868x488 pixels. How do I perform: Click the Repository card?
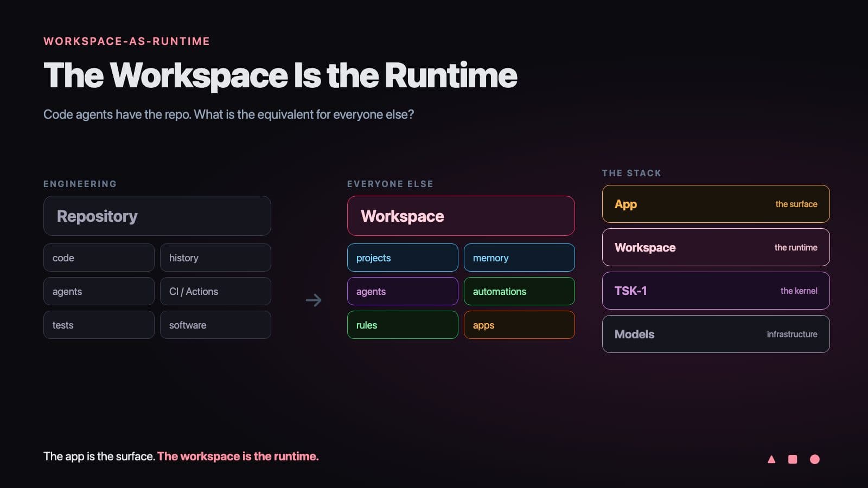click(x=157, y=216)
